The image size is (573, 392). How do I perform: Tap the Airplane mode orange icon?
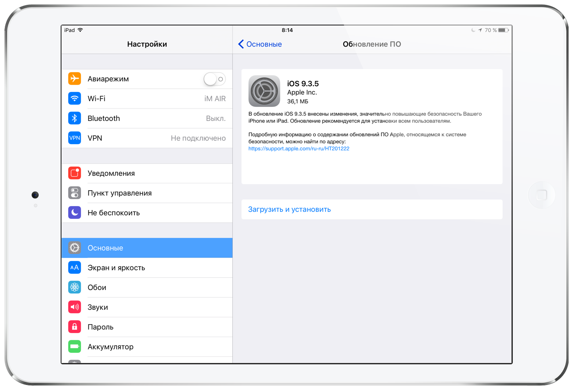[x=75, y=79]
